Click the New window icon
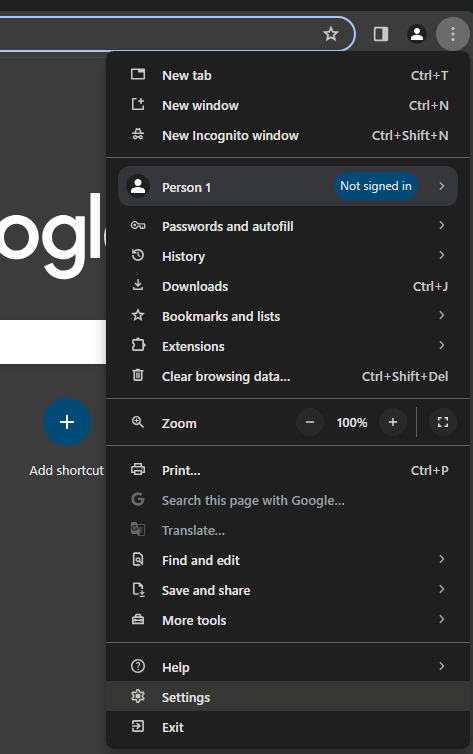Image resolution: width=473 pixels, height=754 pixels. pos(138,104)
